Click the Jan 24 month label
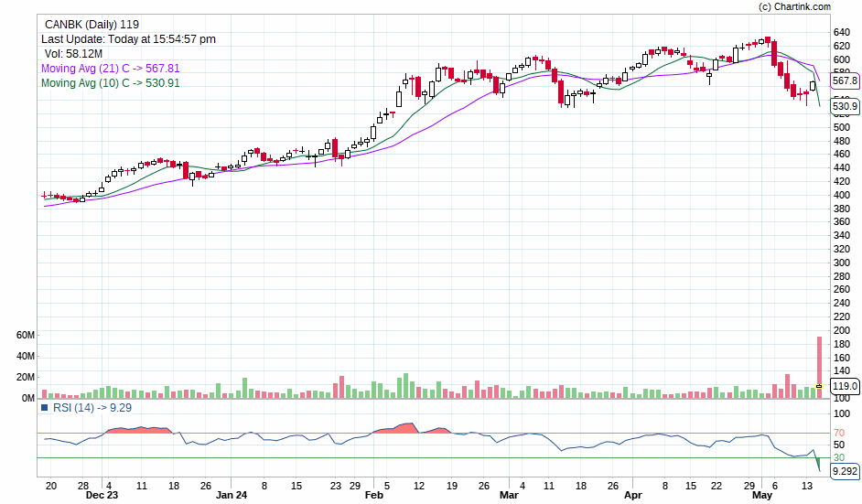Screen dimensions: 862x504 click(x=232, y=495)
